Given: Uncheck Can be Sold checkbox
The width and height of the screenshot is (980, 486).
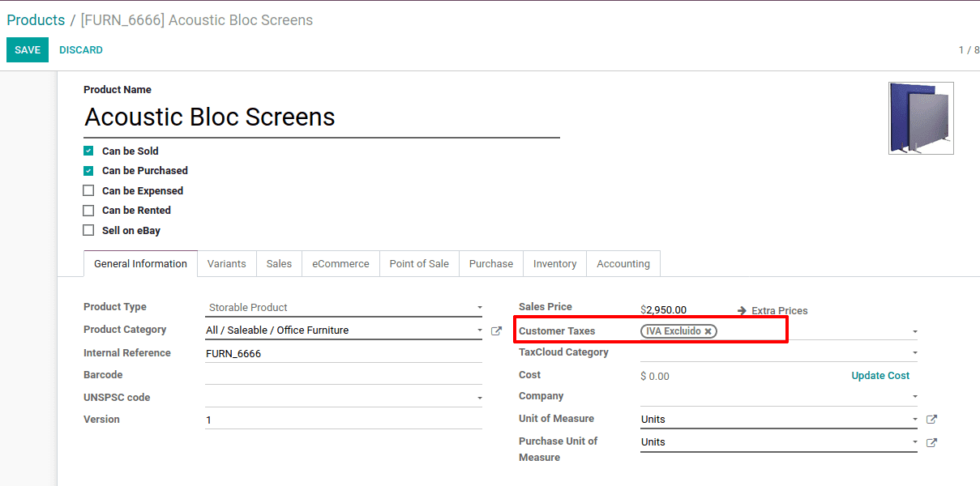Looking at the screenshot, I should 88,151.
